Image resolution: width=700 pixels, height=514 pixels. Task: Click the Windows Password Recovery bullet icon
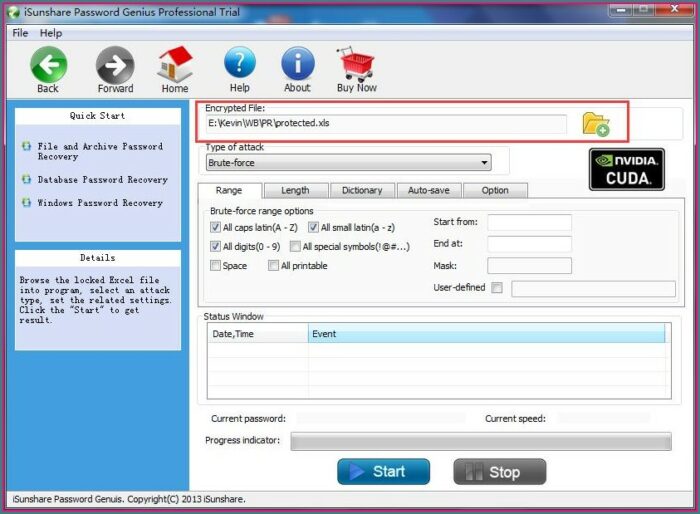(x=26, y=202)
